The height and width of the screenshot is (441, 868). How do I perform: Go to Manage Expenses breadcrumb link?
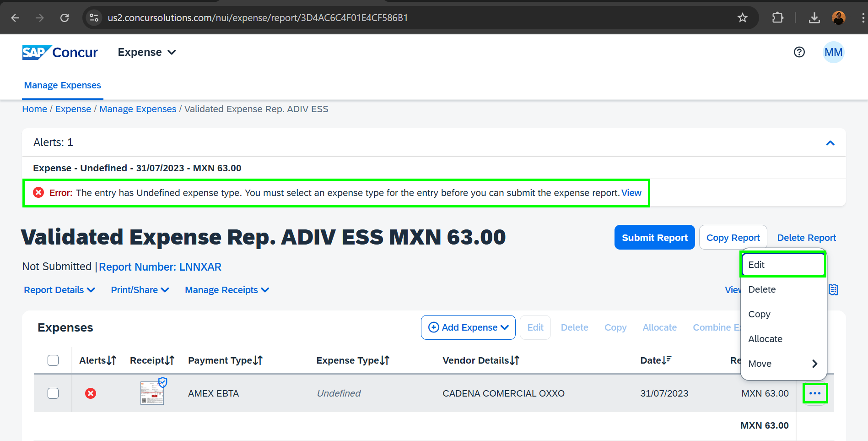138,109
